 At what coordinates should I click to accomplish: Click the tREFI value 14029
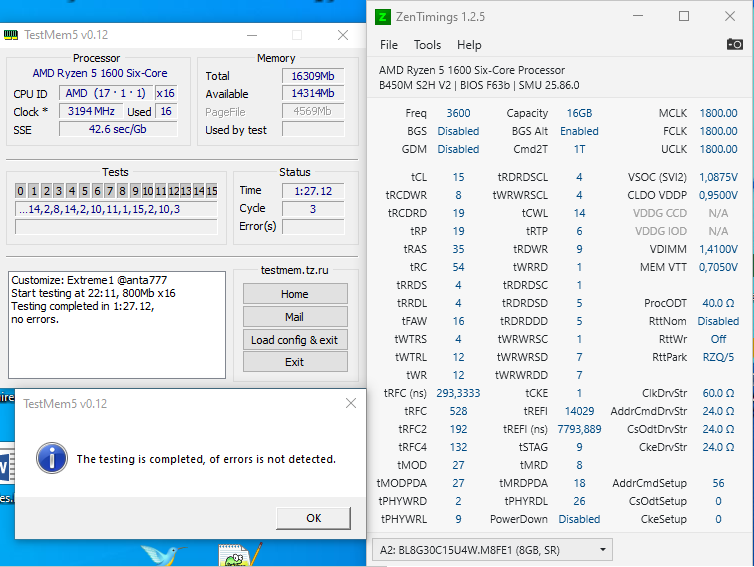[579, 411]
